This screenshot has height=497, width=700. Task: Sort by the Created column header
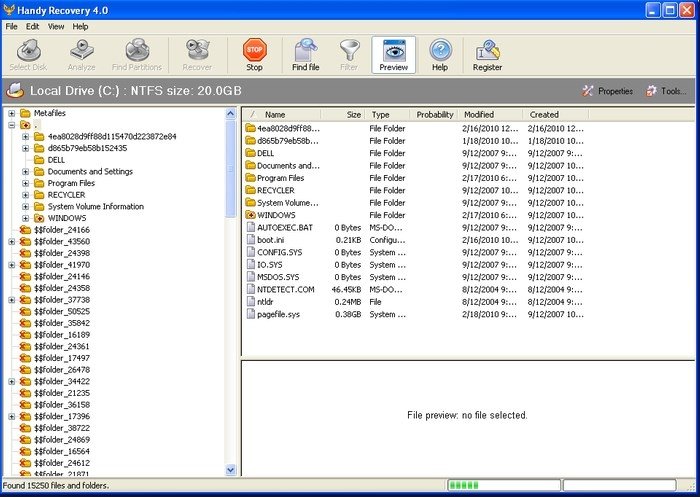click(x=555, y=115)
